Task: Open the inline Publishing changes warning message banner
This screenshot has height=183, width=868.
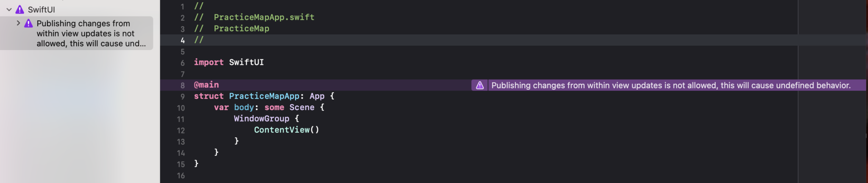Action: coord(670,86)
